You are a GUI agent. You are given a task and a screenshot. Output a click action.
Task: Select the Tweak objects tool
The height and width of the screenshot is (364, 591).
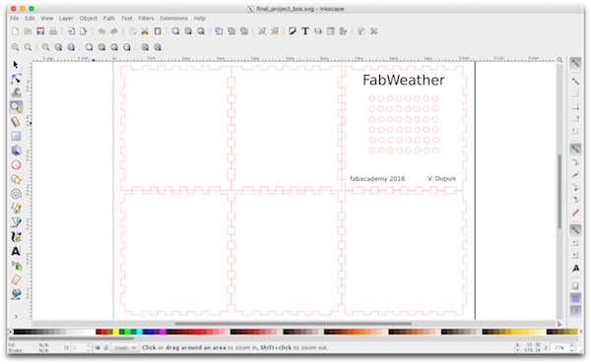coord(16,92)
